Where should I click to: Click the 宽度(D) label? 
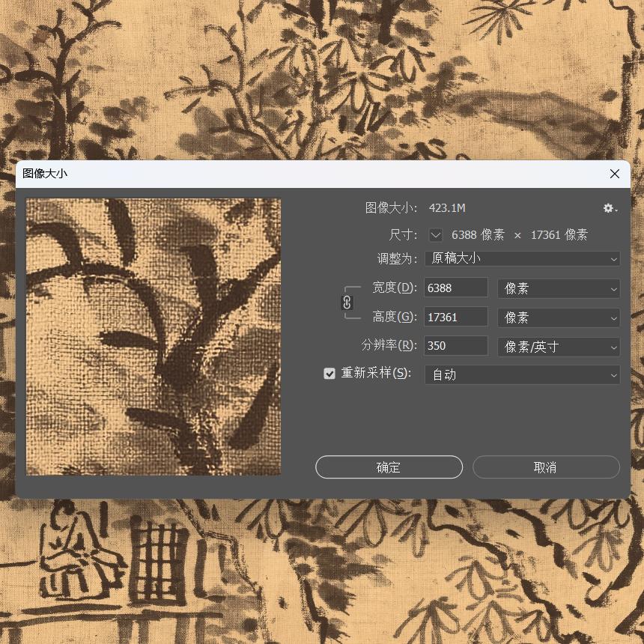coord(395,288)
